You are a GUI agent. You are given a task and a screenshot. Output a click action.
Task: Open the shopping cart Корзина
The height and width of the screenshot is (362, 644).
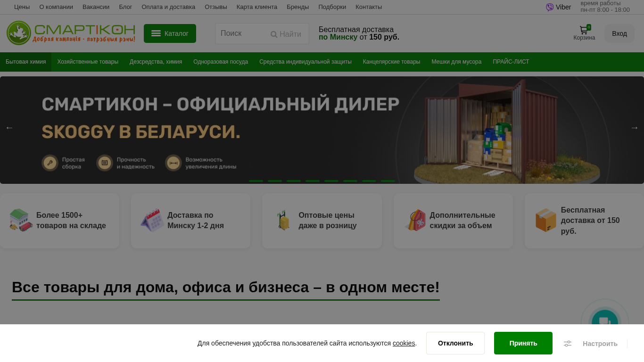point(584,33)
